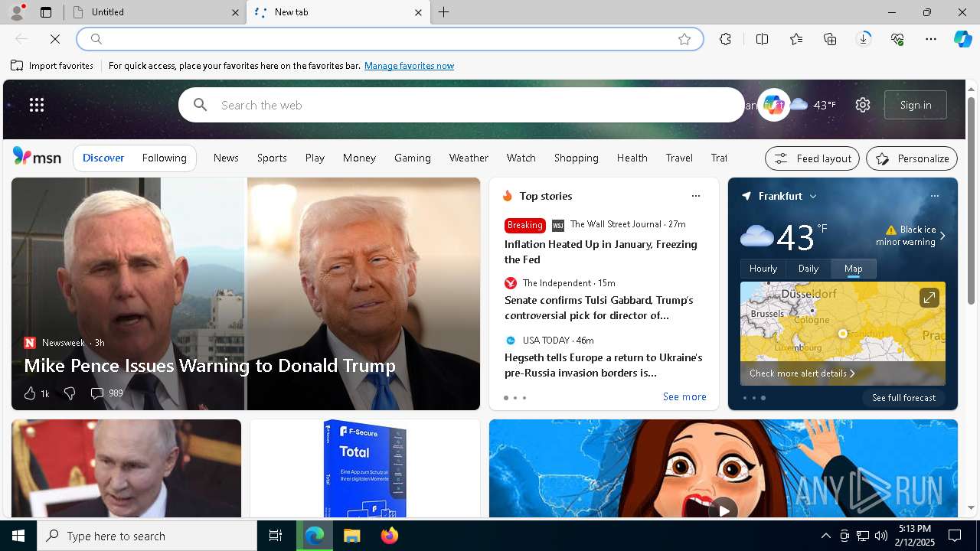
Task: Open File Explorer in the taskbar
Action: point(352,536)
